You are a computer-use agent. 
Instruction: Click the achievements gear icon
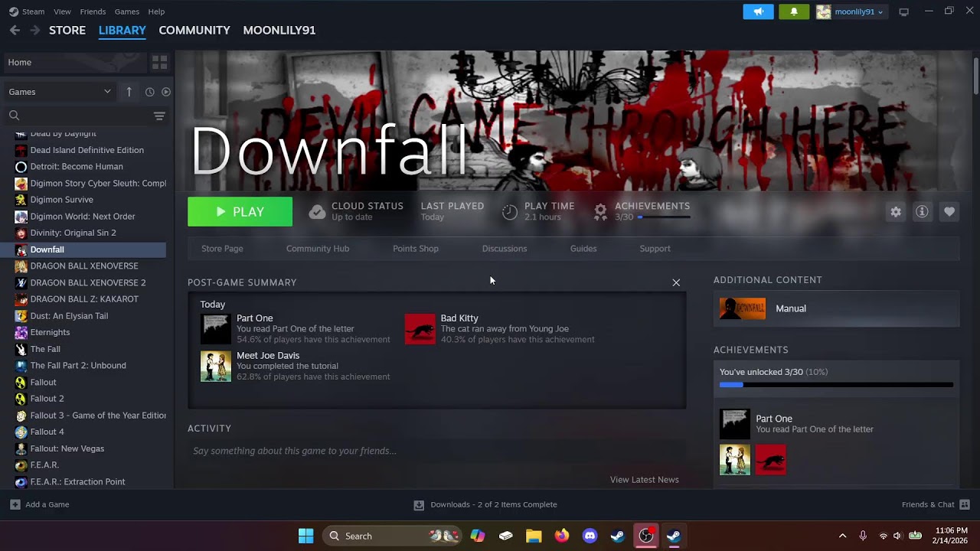[x=601, y=211]
